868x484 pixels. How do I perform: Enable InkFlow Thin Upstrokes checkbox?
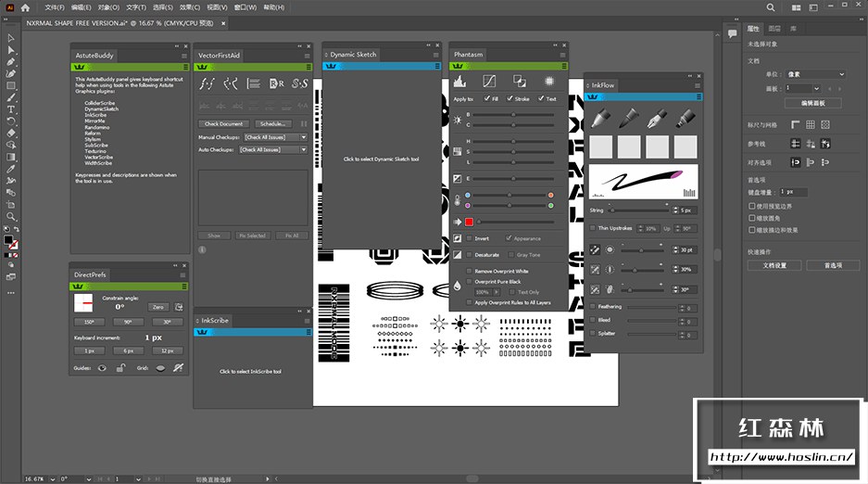point(593,228)
